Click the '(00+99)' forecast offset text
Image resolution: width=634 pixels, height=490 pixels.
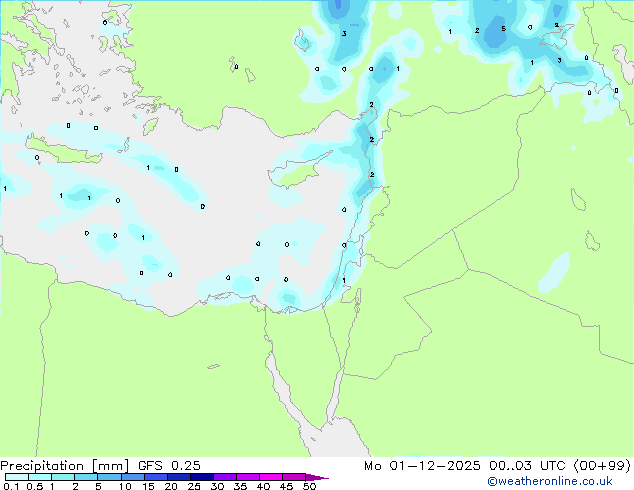pos(602,466)
